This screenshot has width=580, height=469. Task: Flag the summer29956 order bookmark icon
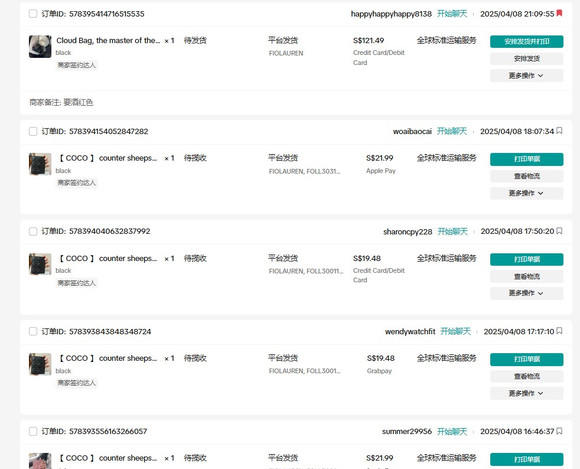coord(559,431)
